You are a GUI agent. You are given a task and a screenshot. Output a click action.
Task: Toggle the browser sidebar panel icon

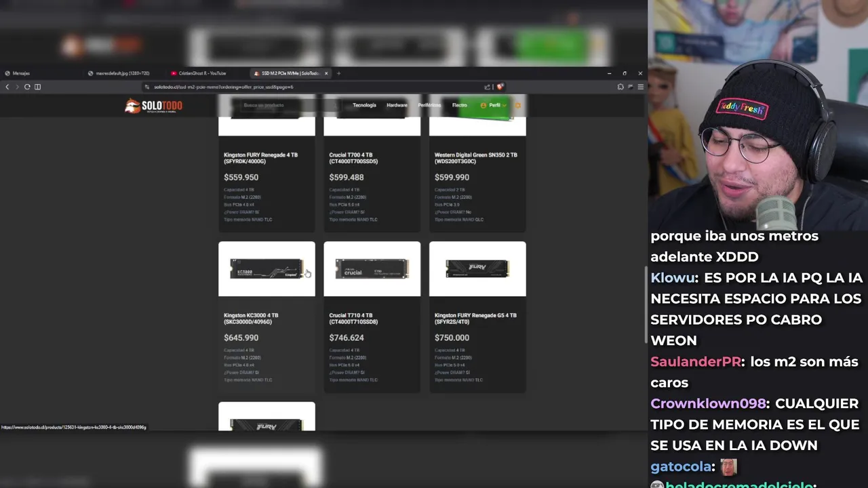[37, 87]
